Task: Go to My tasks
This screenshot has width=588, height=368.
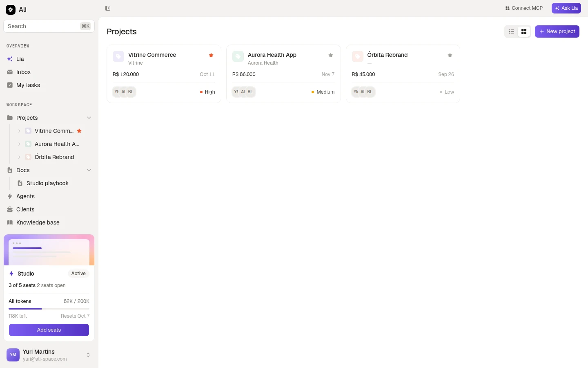Action: tap(49, 85)
